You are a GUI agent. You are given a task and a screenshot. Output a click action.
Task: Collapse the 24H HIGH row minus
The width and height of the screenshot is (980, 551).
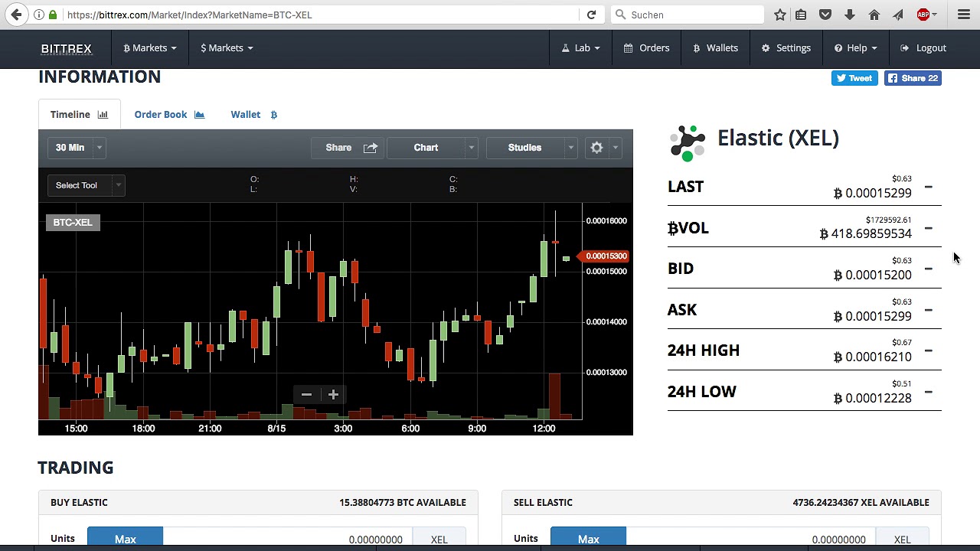coord(928,350)
